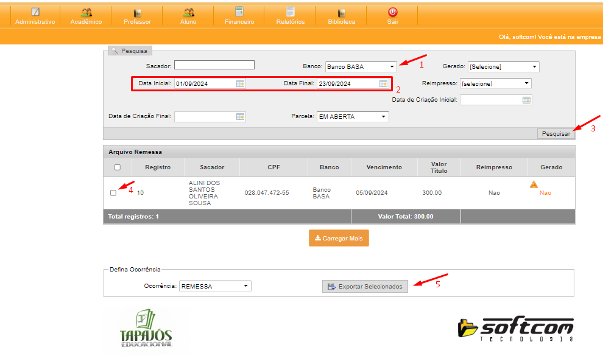Click the Sair power icon
This screenshot has width=603, height=364.
click(x=393, y=12)
